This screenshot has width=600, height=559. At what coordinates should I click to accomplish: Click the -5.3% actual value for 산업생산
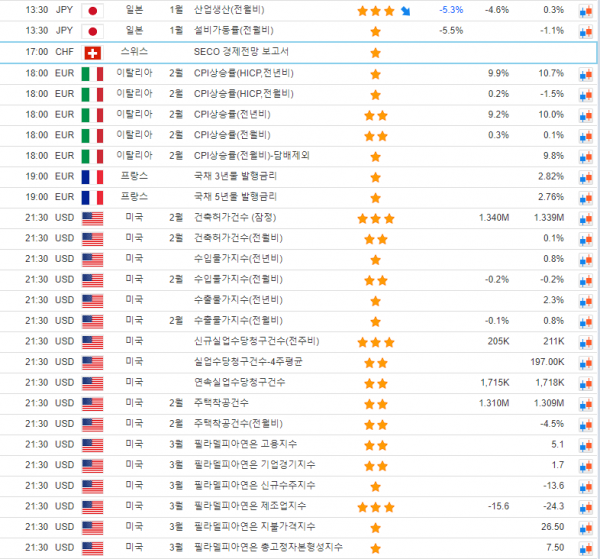tap(450, 11)
